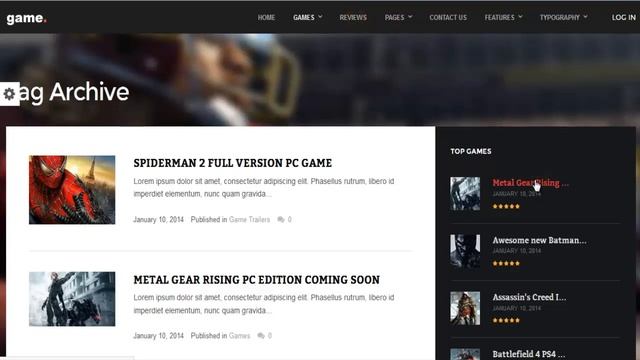Click the Spiderman post thumbnail
640x360 pixels.
pyautogui.click(x=72, y=190)
